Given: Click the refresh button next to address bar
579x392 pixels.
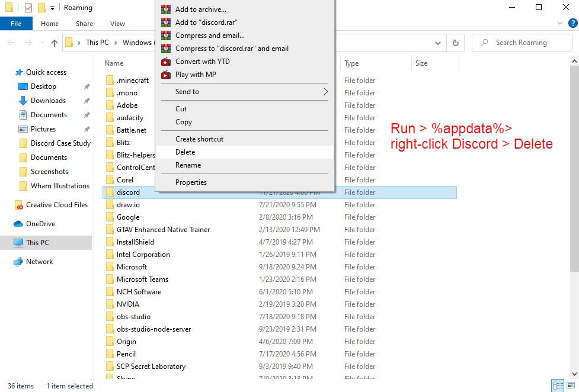Looking at the screenshot, I should pos(456,43).
